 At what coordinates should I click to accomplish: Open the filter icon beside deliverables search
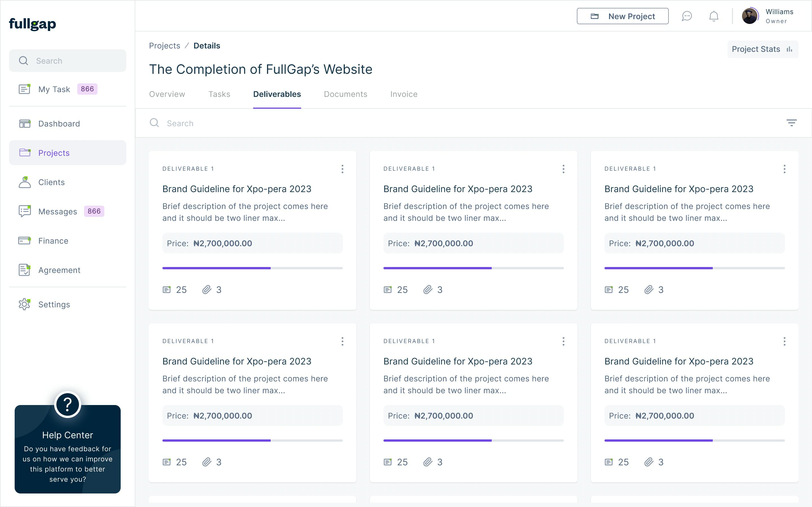pos(791,123)
